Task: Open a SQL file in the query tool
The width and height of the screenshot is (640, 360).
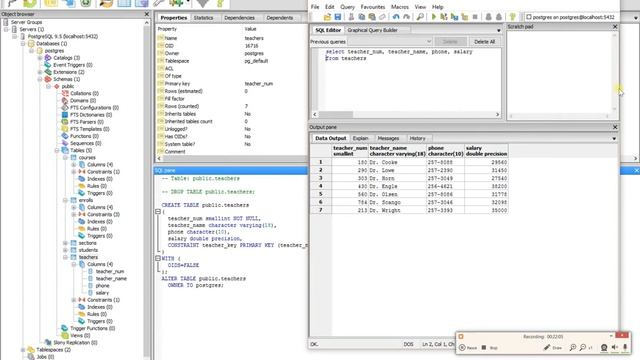Action: (327, 17)
